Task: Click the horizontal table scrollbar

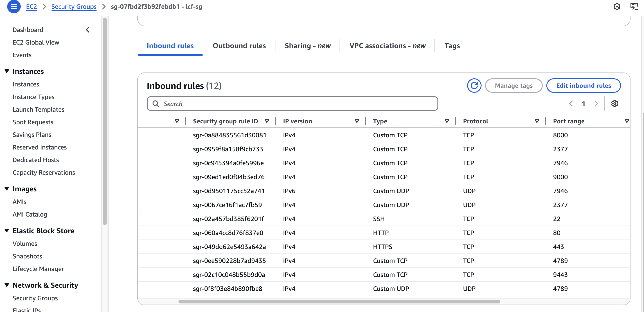Action: (x=339, y=301)
